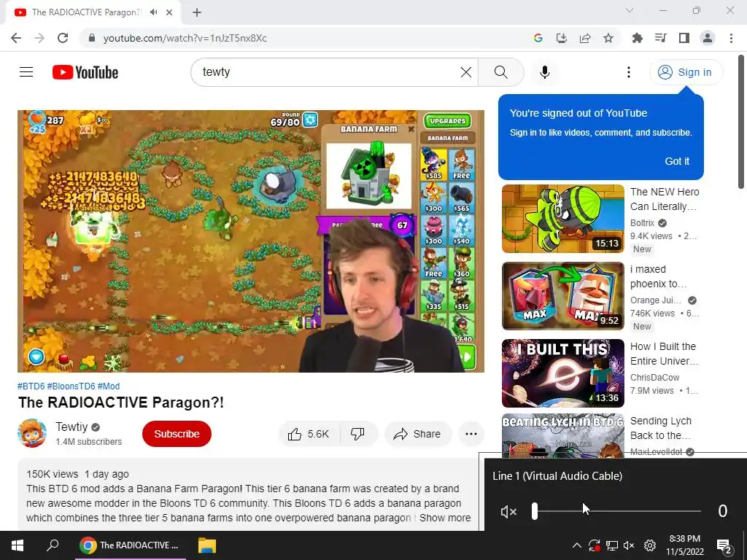Open the settings gear tray icon

[x=650, y=545]
